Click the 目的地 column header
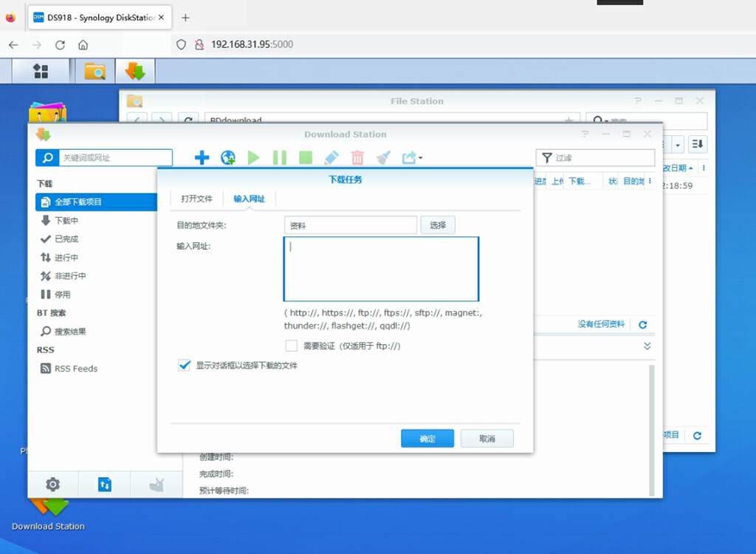Viewport: 756px width, 554px height. [x=633, y=181]
